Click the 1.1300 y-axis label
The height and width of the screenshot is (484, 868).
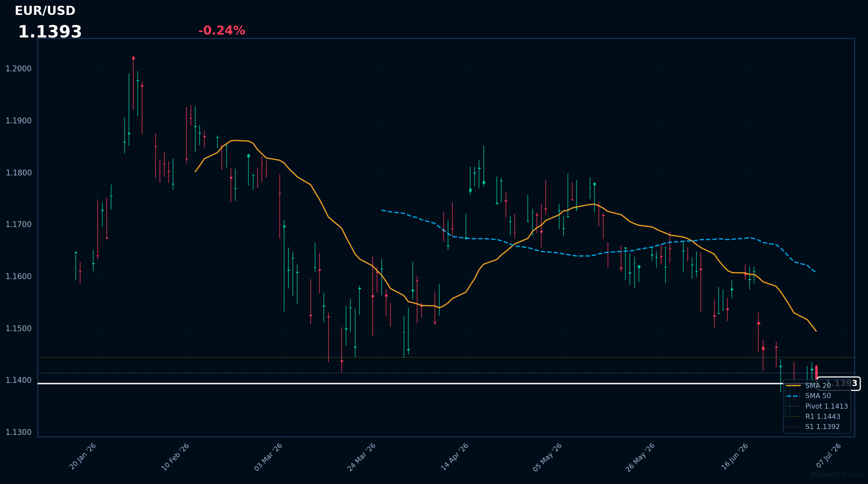click(19, 432)
